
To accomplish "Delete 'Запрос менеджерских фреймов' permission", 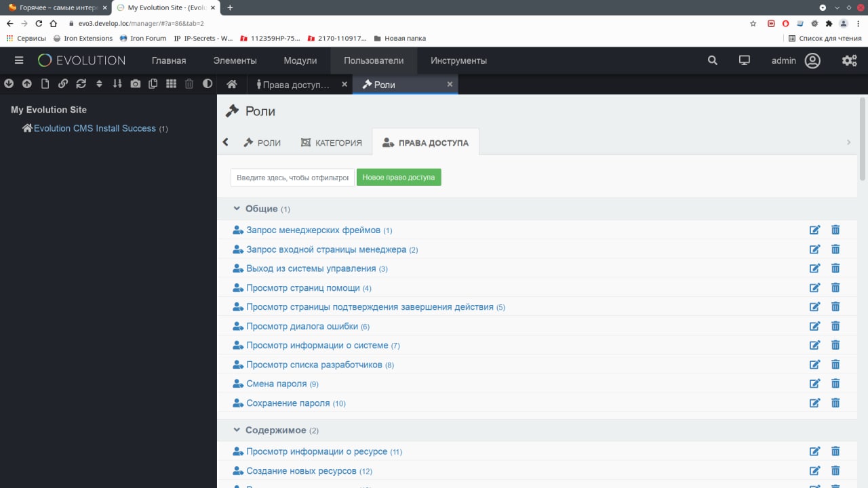I will [835, 230].
